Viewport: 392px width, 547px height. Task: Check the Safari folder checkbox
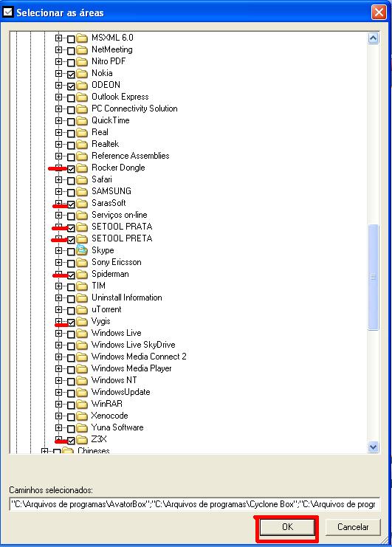coord(71,181)
